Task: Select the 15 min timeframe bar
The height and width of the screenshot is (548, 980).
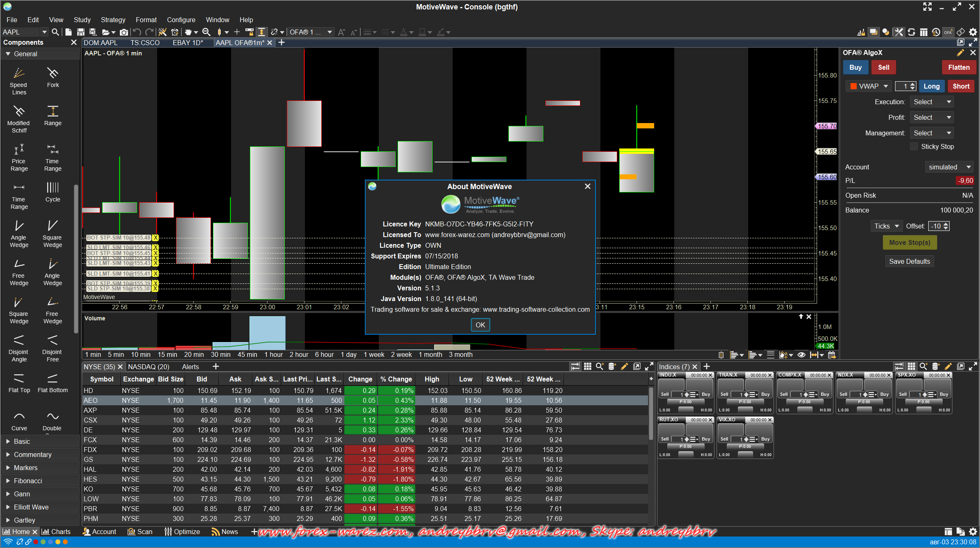Action: coord(167,354)
